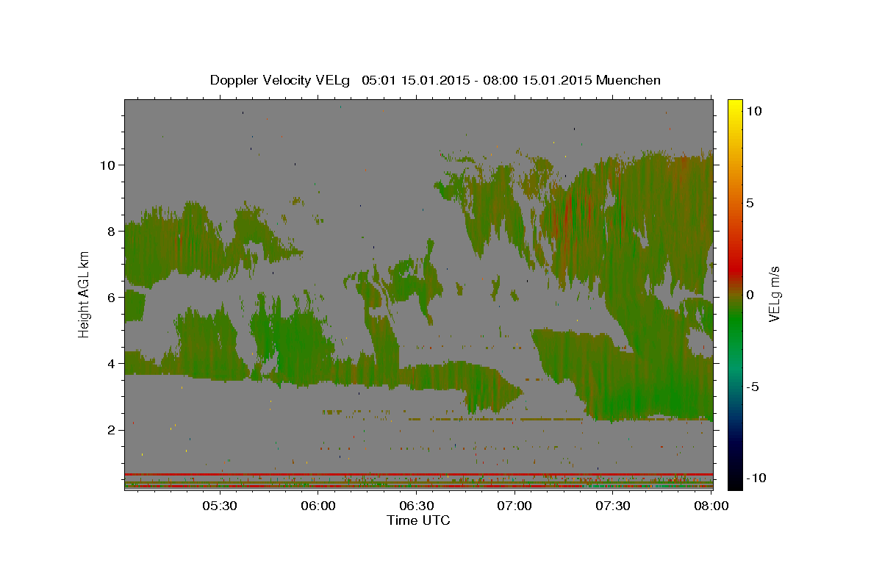Click the 07:30 time tick label
The height and width of the screenshot is (588, 882).
pos(613,506)
